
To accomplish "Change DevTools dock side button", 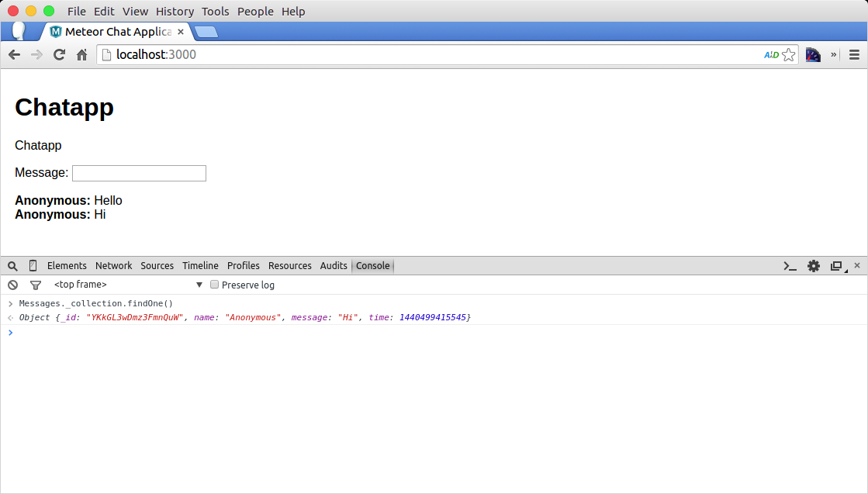I will tap(836, 266).
